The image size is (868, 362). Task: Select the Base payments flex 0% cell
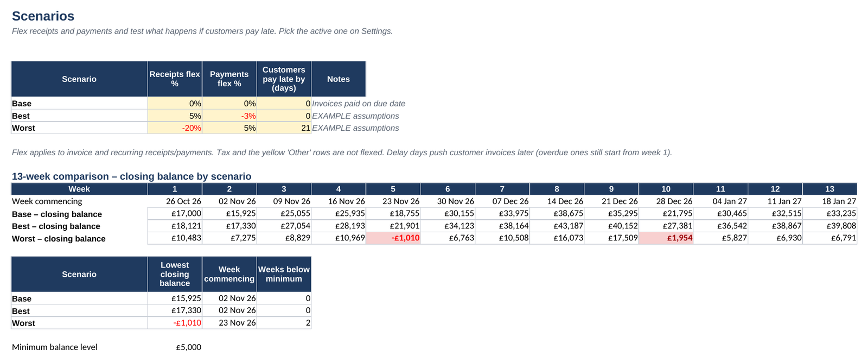(229, 103)
